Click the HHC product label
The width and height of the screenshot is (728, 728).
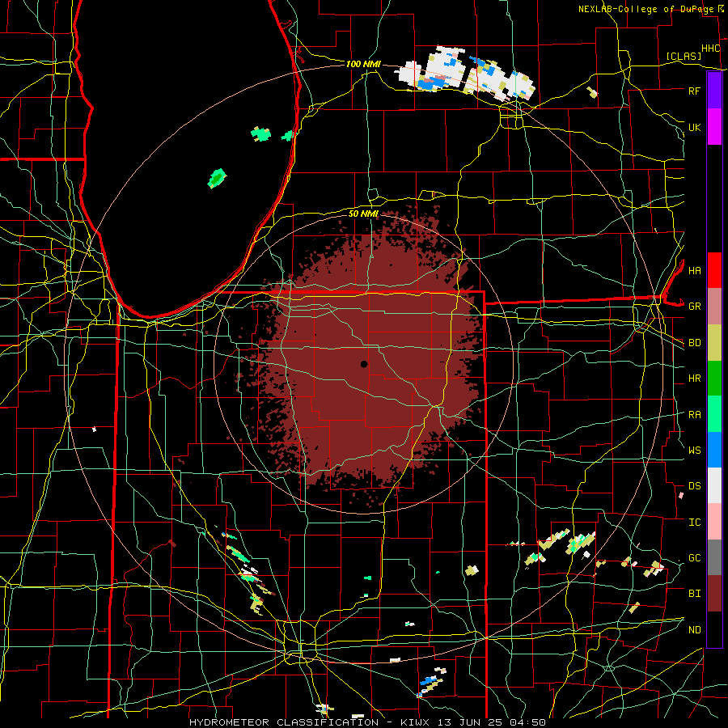(x=710, y=49)
